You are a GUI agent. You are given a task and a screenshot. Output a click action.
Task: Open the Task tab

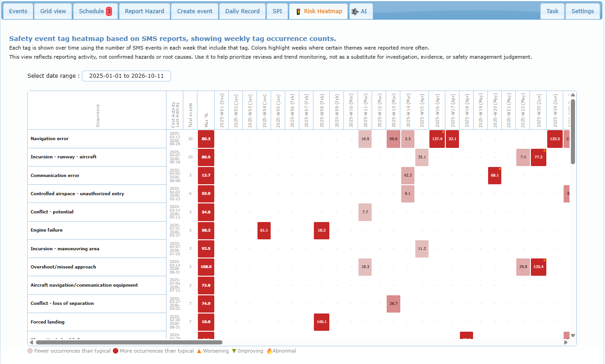pyautogui.click(x=552, y=11)
